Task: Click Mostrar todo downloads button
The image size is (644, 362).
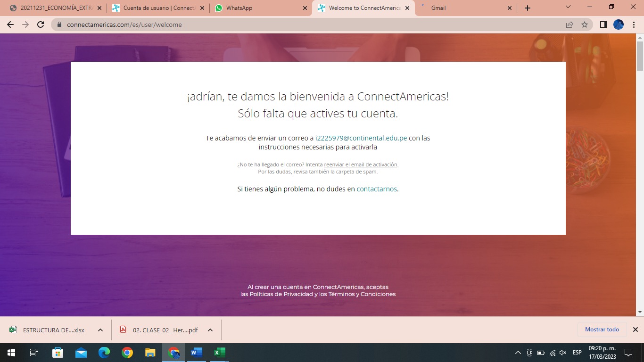Action: click(602, 329)
